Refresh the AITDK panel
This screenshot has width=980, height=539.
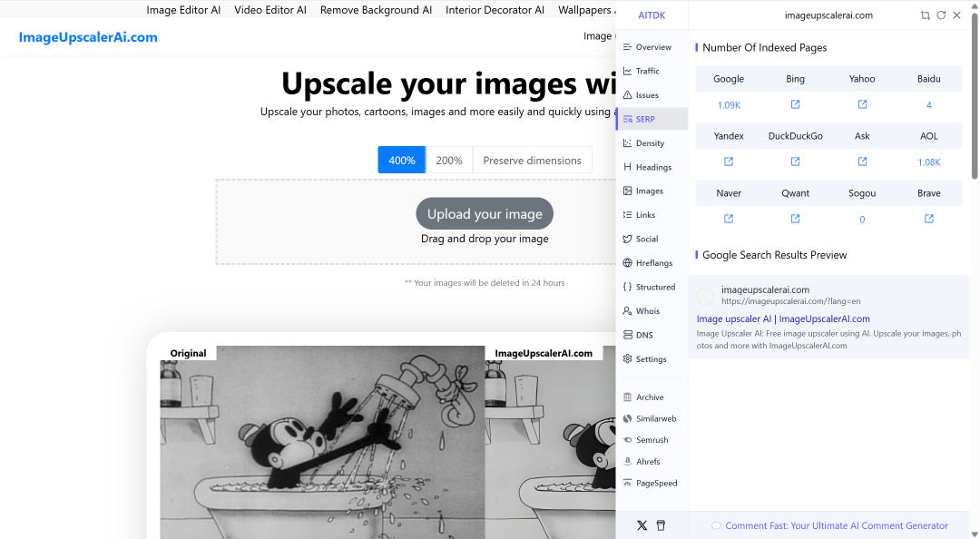point(941,15)
